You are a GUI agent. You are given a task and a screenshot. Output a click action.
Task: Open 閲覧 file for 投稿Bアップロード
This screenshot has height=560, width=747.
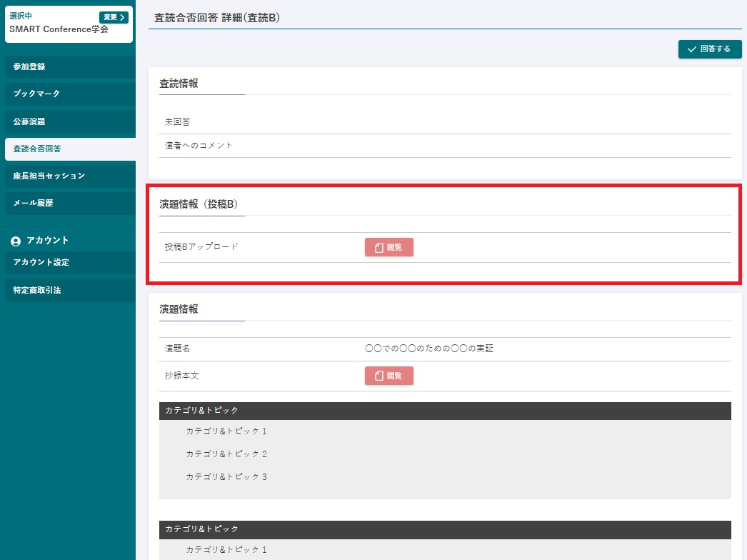click(388, 247)
